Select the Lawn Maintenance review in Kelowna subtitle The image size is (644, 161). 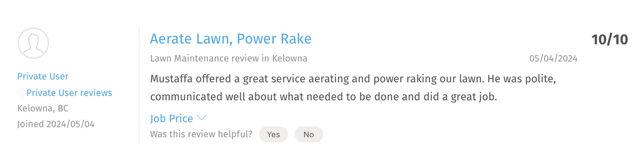(229, 58)
